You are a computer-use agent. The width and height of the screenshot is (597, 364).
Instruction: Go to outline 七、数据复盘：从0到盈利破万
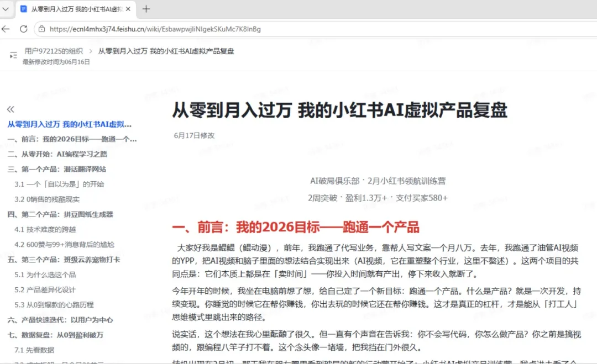[x=55, y=335]
